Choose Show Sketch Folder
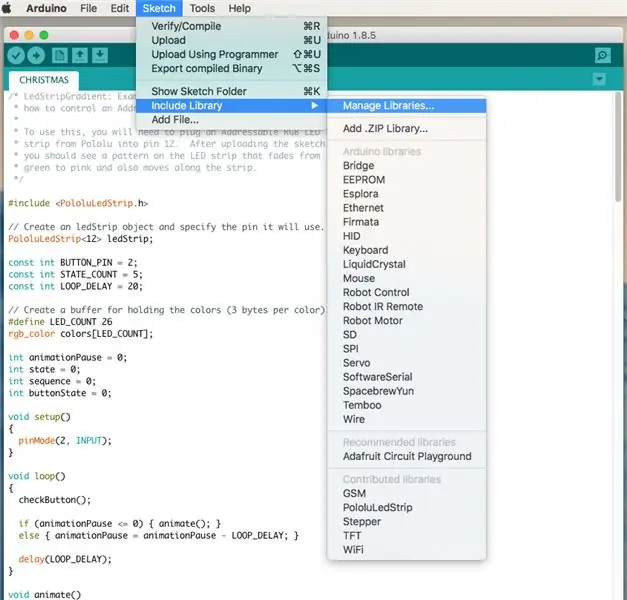The height and width of the screenshot is (600, 627). click(232, 91)
